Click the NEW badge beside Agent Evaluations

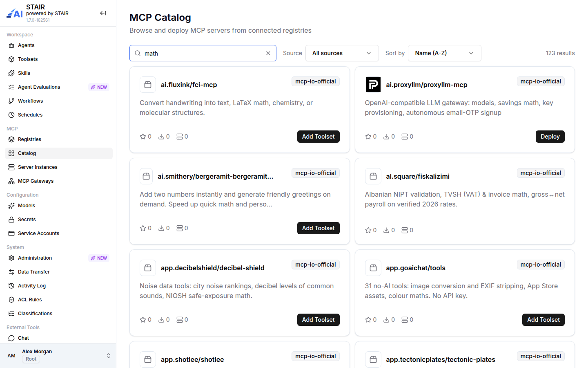(x=99, y=87)
